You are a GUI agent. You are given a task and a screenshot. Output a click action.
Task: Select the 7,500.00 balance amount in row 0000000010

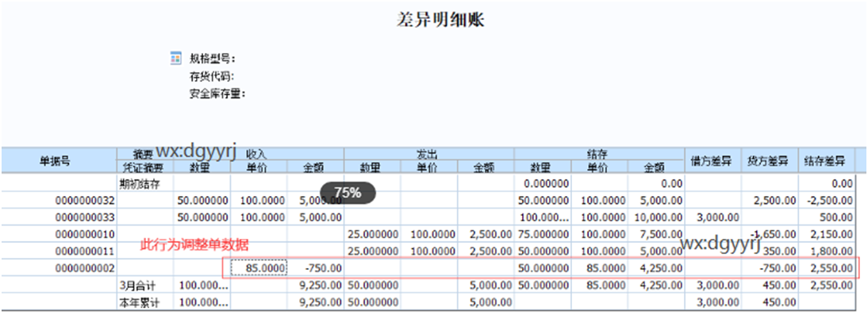[662, 235]
